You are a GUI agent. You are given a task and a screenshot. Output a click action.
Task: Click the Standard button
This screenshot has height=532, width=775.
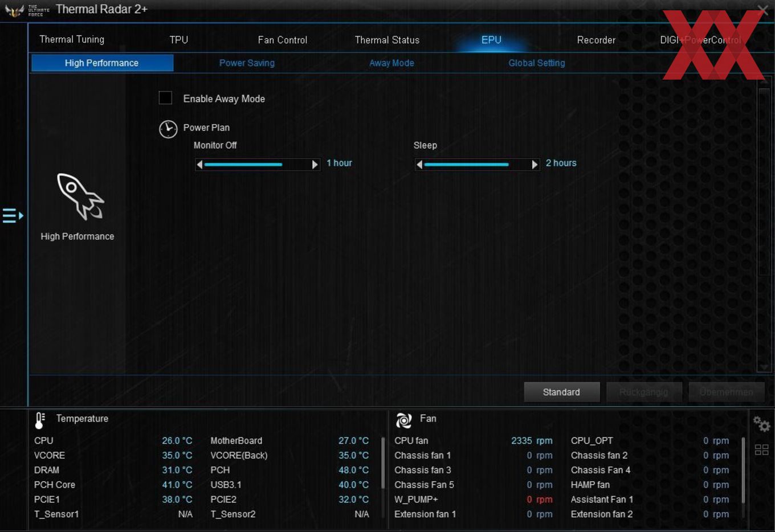point(561,392)
